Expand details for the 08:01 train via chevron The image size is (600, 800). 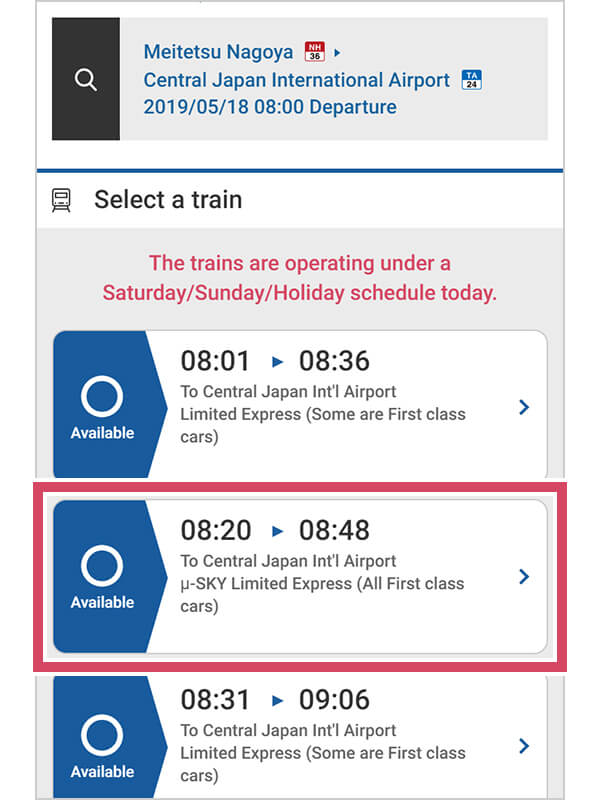coord(523,408)
